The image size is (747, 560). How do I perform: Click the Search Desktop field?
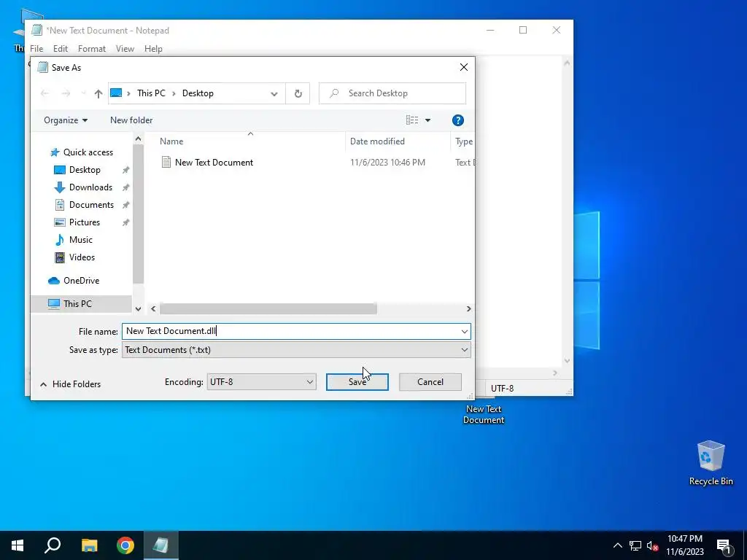pos(392,93)
